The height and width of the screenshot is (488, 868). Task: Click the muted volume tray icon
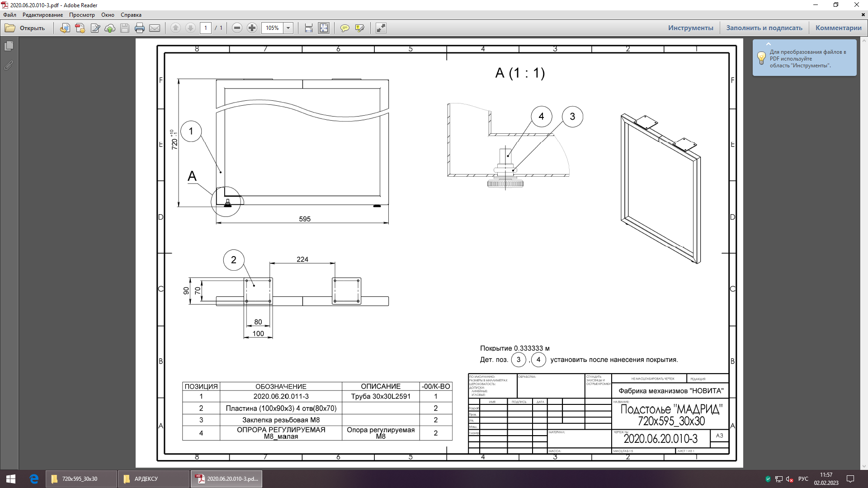[x=789, y=479]
